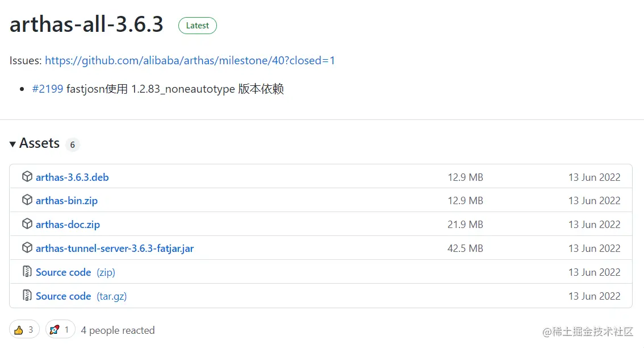Open the milestone 40 issues link
Viewport: 644px width, 348px height.
[x=190, y=60]
